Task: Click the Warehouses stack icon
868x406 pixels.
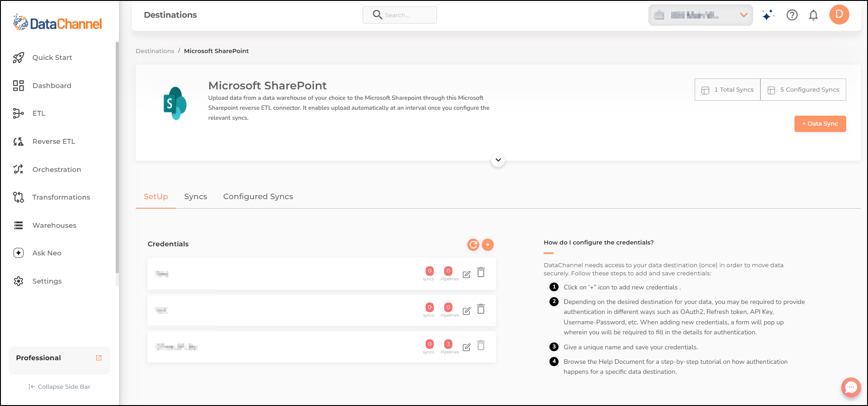Action: coord(18,225)
